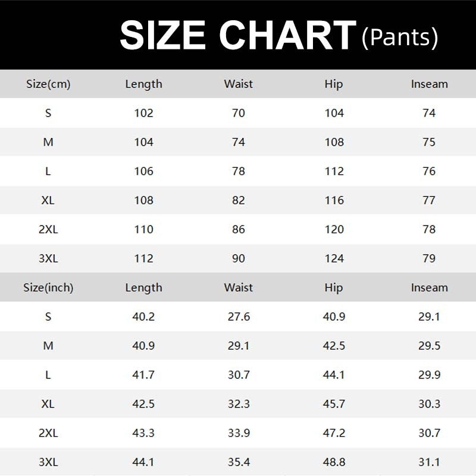476x476 pixels.
Task: Select the Size(inch) column header
Action: [x=48, y=287]
